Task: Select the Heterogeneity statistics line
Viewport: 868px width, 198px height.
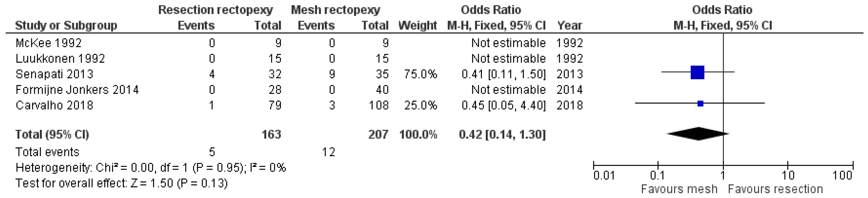Action: 151,167
